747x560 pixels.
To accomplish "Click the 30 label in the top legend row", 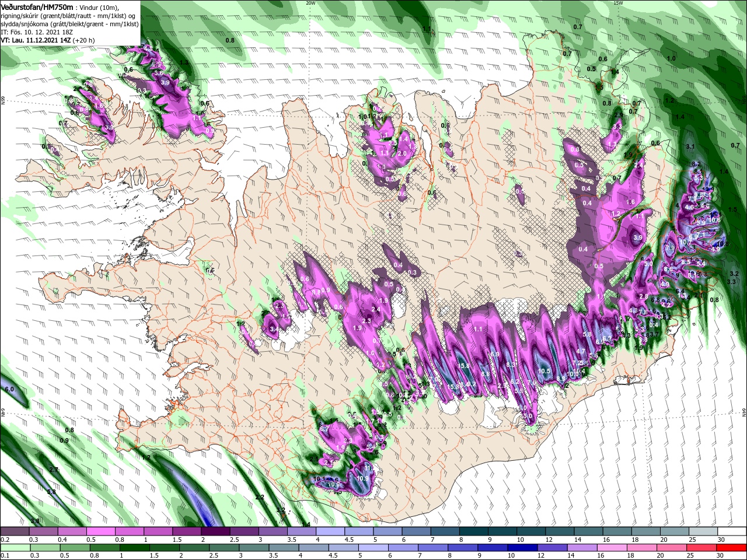I will 721,540.
